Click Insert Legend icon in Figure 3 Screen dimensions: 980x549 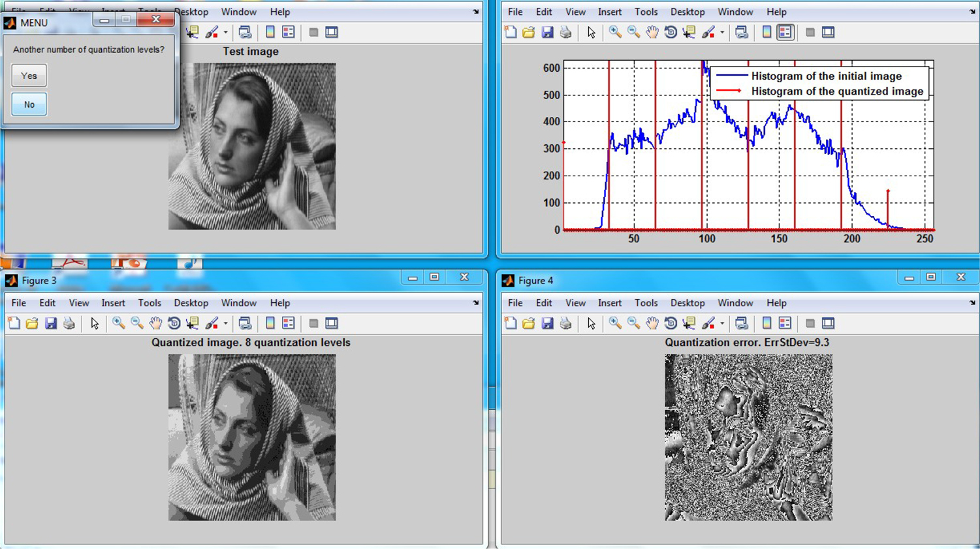pos(288,323)
